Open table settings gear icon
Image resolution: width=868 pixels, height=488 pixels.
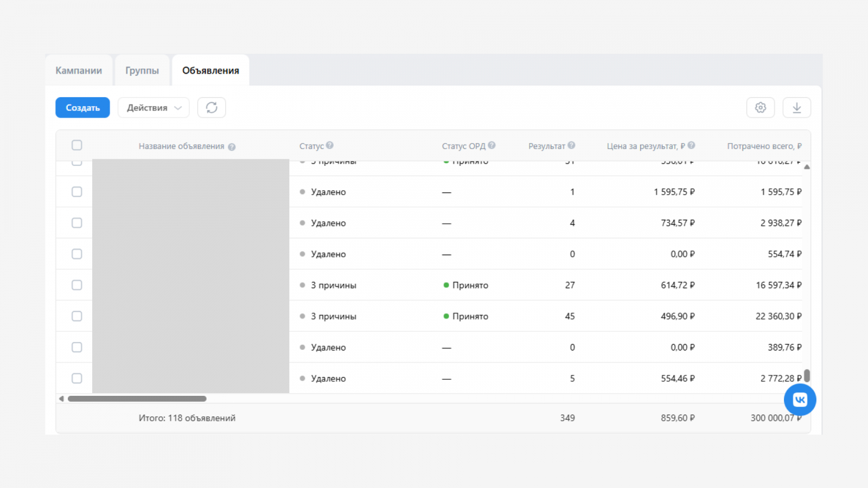point(761,107)
